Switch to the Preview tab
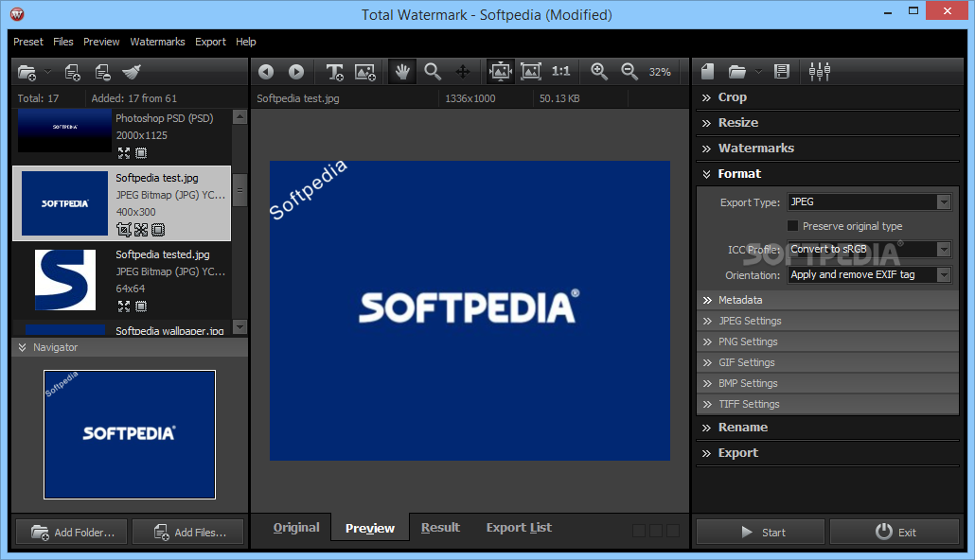Screen dimensions: 975x560 (370, 528)
